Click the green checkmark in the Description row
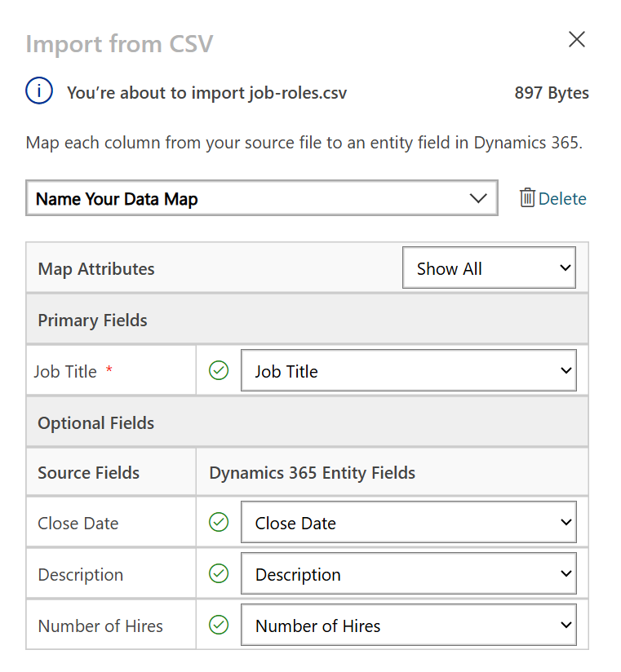 pyautogui.click(x=219, y=574)
